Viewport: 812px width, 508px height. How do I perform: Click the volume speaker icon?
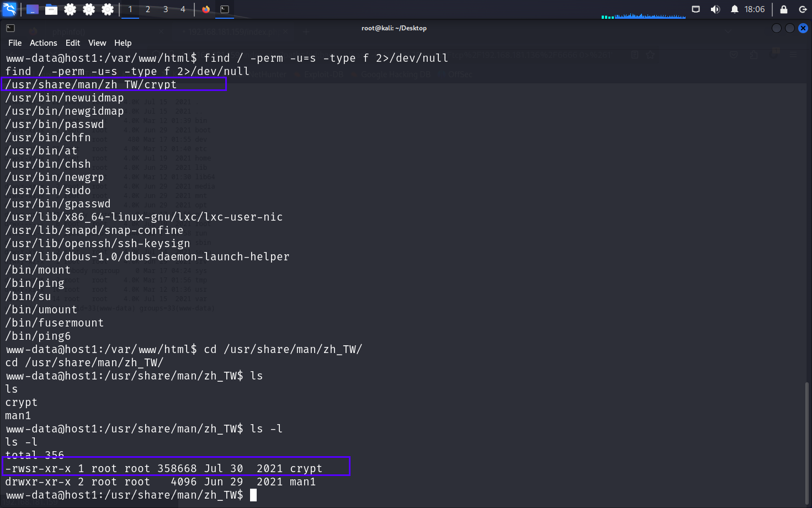715,9
